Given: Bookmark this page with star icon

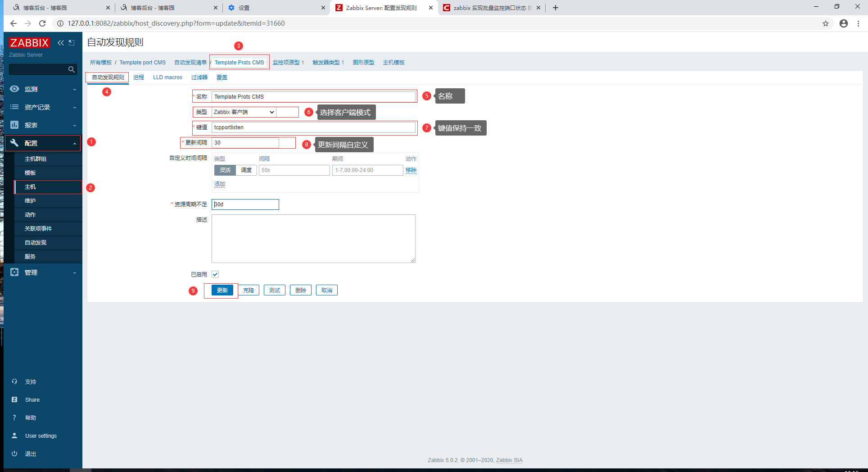Looking at the screenshot, I should pyautogui.click(x=826, y=23).
